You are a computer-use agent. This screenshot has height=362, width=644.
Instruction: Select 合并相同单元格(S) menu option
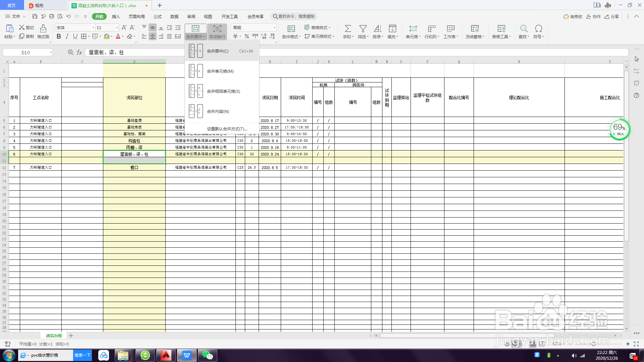[x=223, y=91]
